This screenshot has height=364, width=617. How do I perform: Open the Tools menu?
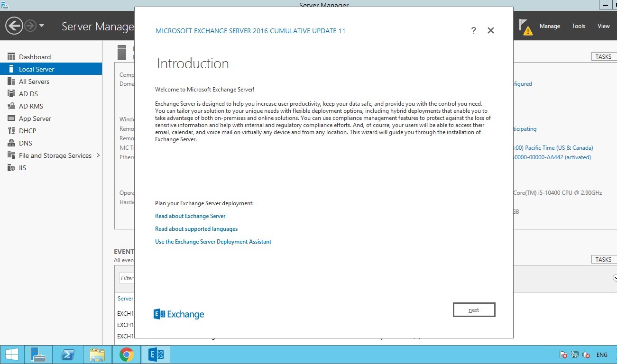(579, 26)
